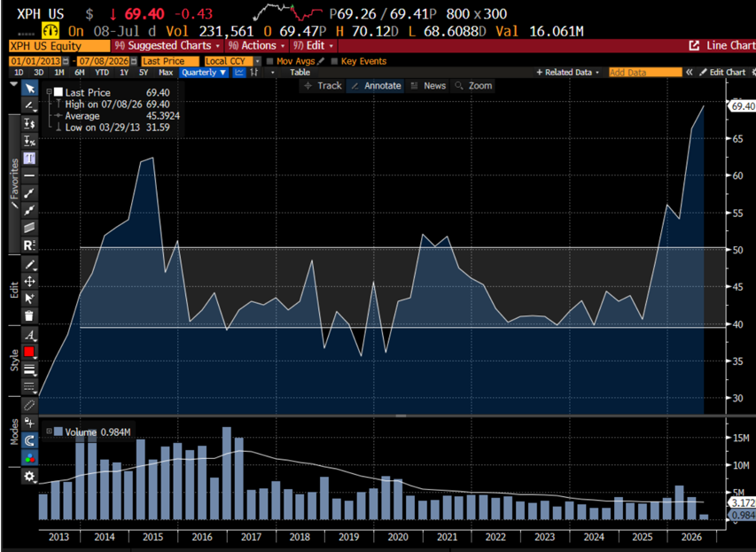Open the font style A tool
Viewport: 756px width, 552px height.
coord(29,335)
